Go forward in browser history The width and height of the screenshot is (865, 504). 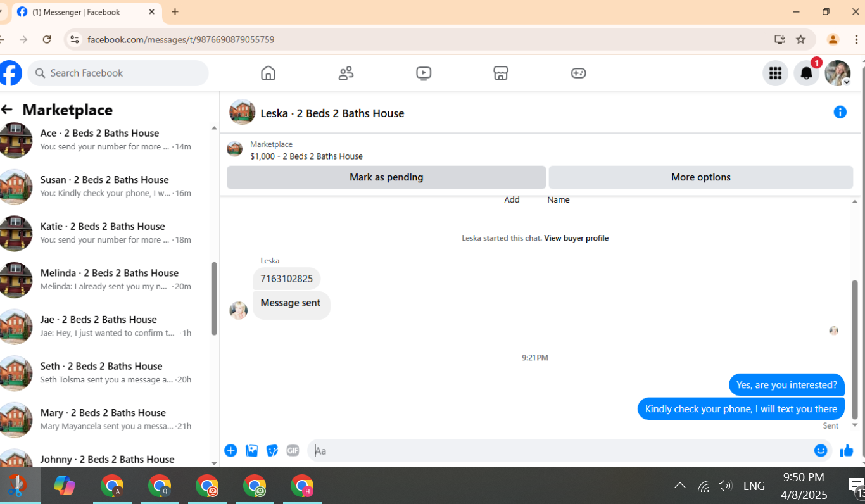click(x=23, y=39)
